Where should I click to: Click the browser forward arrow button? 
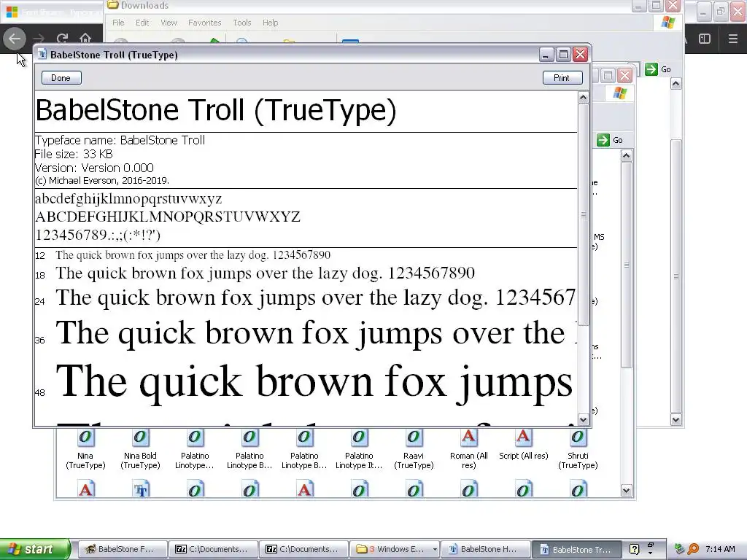coord(39,39)
